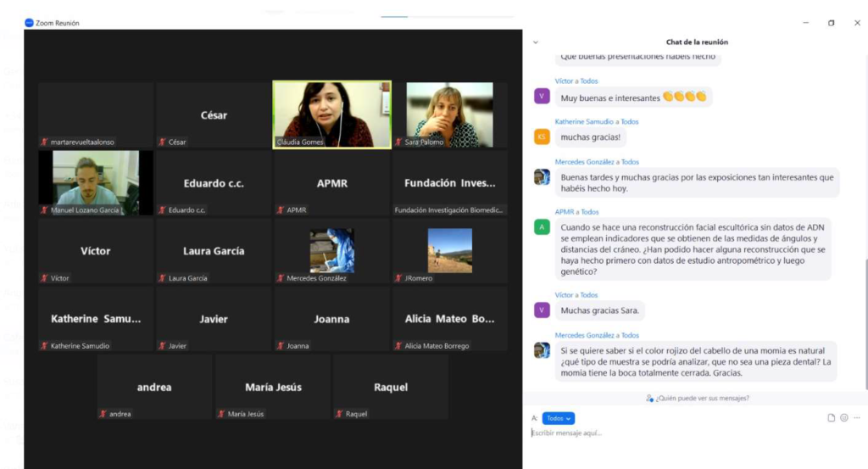Click the Zoom logo in title bar
Viewport: 868px width, 469px height.
point(30,23)
